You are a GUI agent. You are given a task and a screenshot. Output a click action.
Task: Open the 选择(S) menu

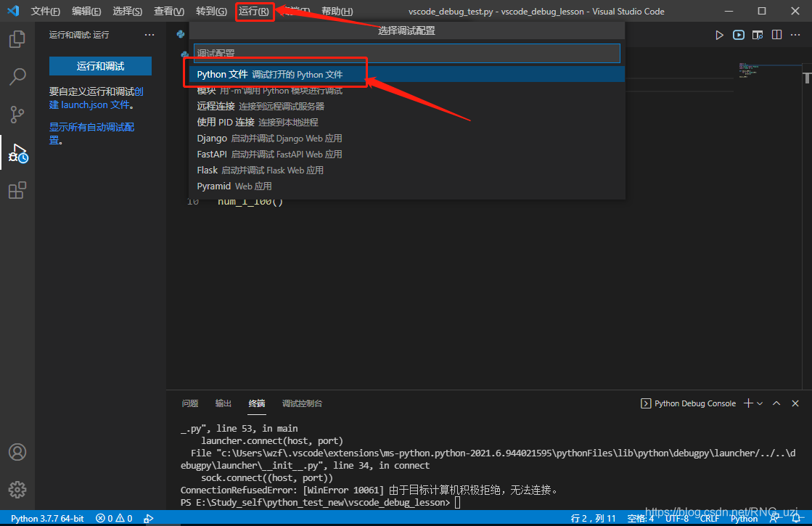coord(128,11)
